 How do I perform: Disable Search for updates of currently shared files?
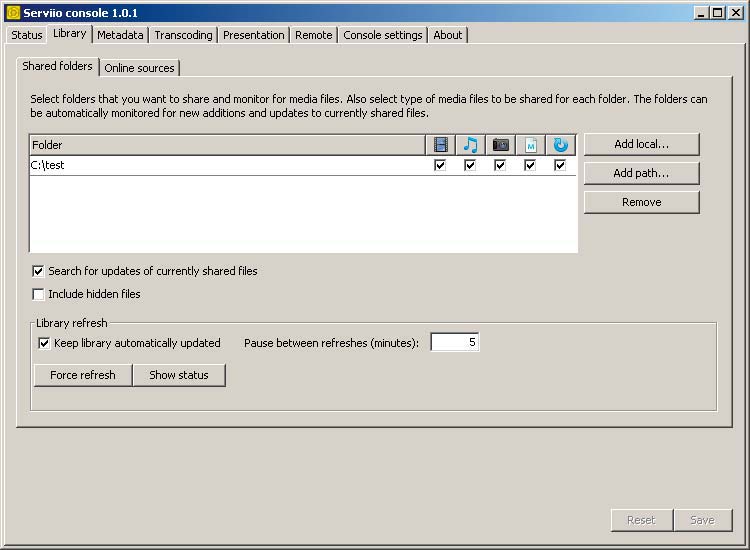coord(38,271)
